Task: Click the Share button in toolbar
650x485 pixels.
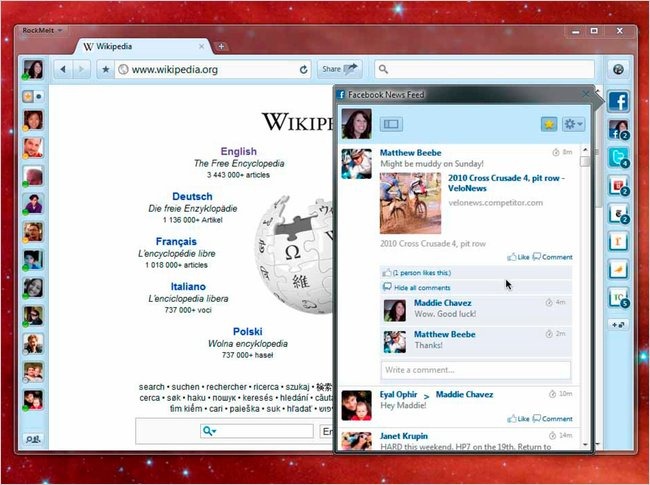Action: [x=340, y=69]
